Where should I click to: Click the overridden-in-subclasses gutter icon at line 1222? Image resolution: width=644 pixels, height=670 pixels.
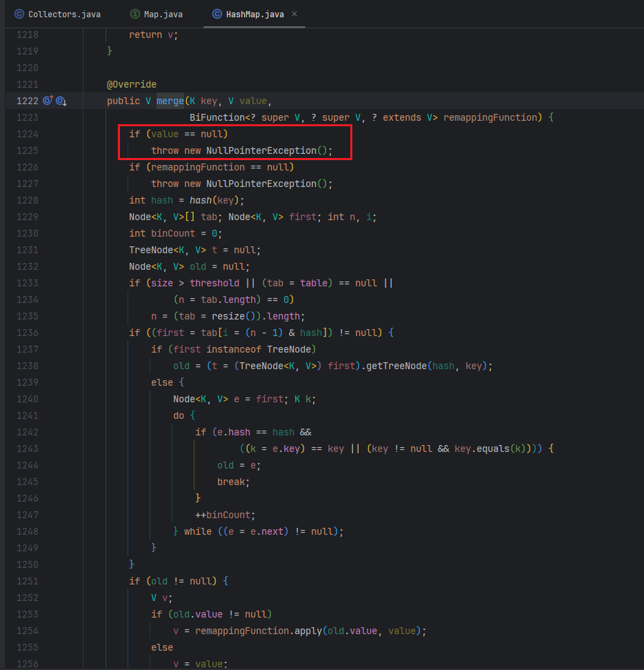[61, 101]
